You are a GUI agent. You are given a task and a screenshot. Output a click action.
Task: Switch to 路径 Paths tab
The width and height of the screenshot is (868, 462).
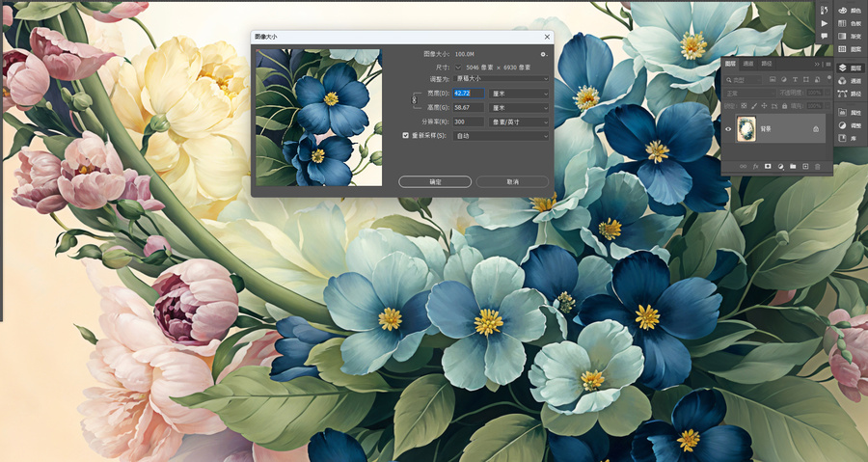[767, 64]
